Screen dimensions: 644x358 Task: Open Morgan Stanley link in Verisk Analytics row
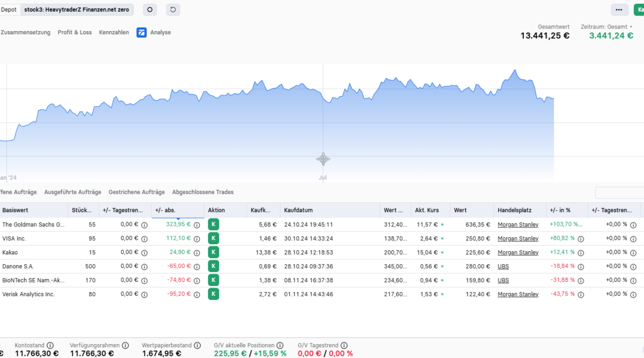pos(518,294)
